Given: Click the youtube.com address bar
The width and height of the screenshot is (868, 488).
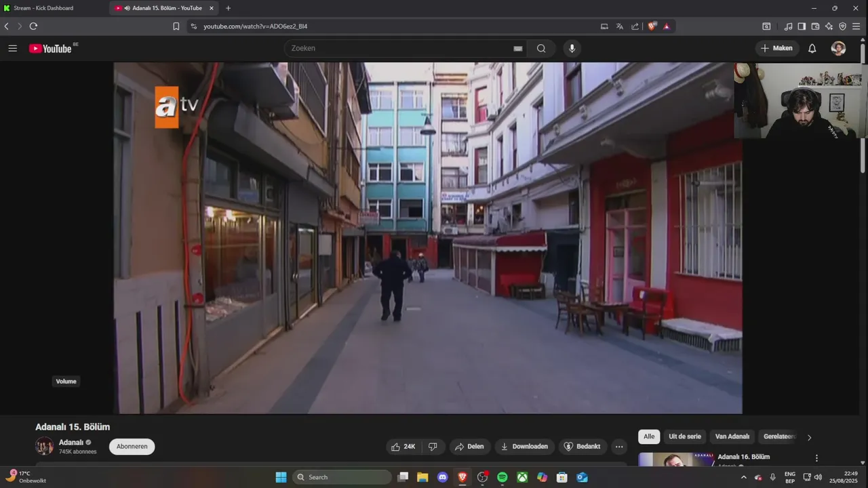Looking at the screenshot, I should pyautogui.click(x=393, y=26).
